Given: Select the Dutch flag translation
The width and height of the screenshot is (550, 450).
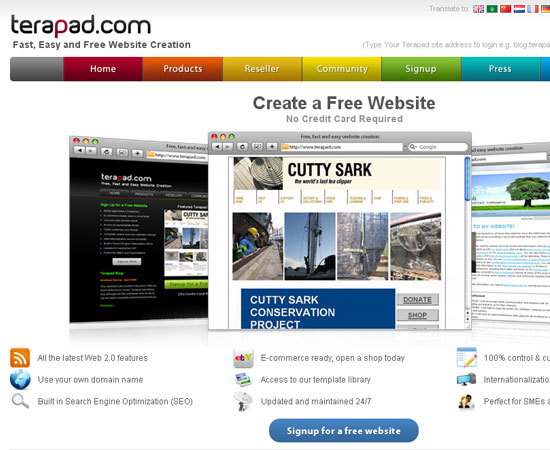Looking at the screenshot, I should point(519,9).
